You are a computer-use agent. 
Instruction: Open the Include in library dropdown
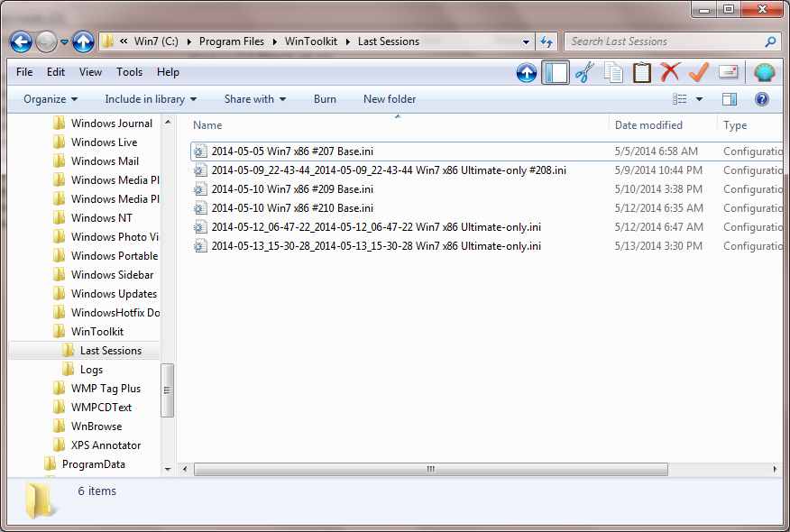[x=150, y=99]
